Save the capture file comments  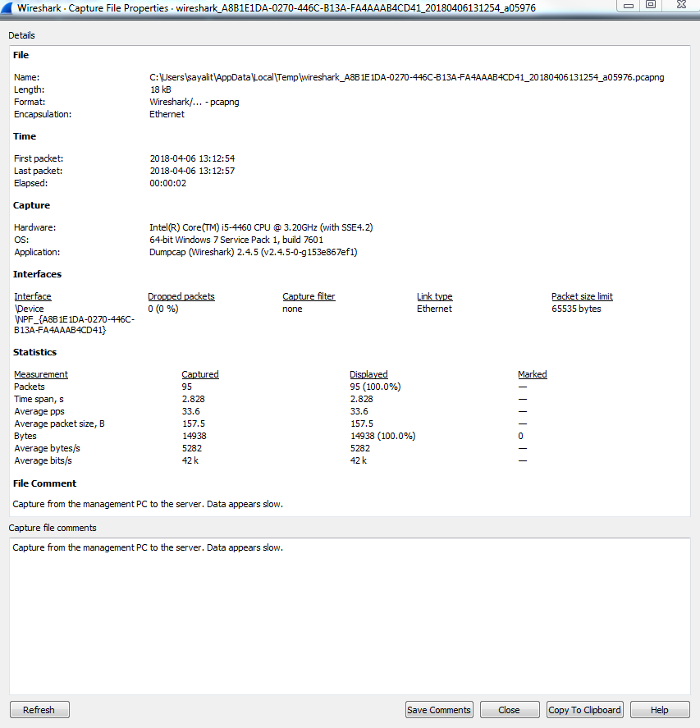click(x=439, y=709)
